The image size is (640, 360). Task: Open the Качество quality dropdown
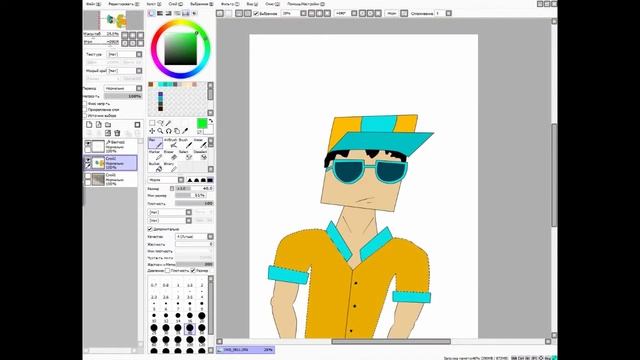[194, 236]
